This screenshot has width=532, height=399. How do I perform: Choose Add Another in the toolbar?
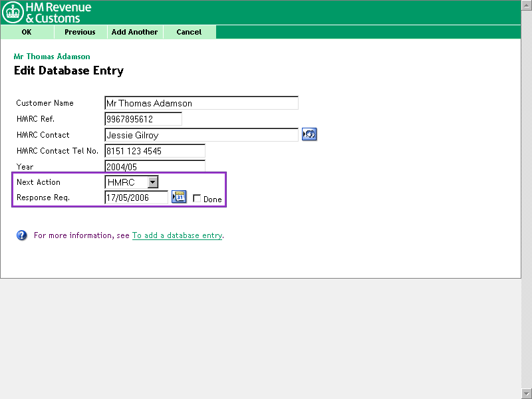click(134, 32)
